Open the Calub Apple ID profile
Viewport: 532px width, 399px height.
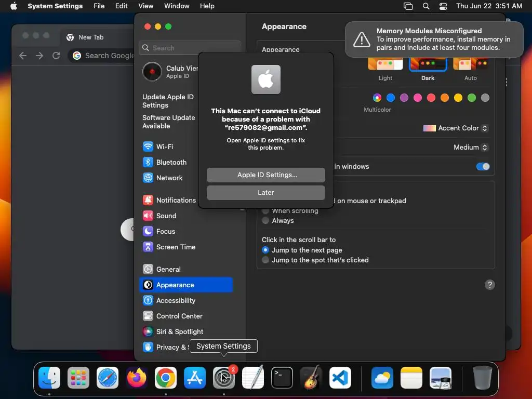pos(170,72)
